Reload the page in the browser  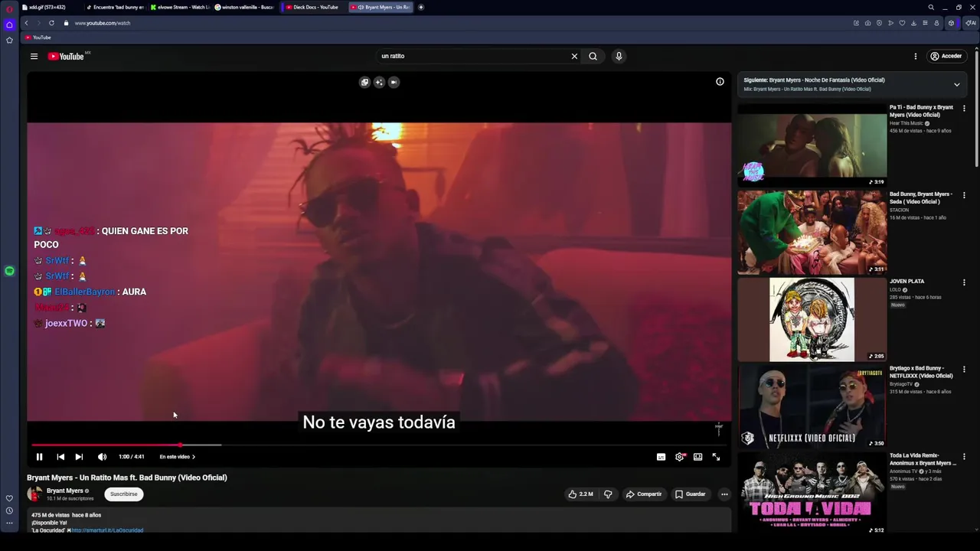[x=51, y=23]
